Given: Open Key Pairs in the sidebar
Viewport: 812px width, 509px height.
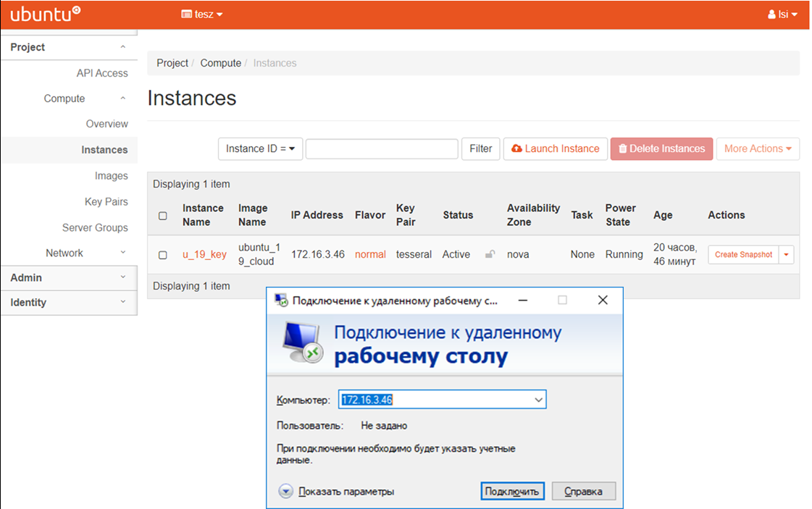Looking at the screenshot, I should pos(106,201).
